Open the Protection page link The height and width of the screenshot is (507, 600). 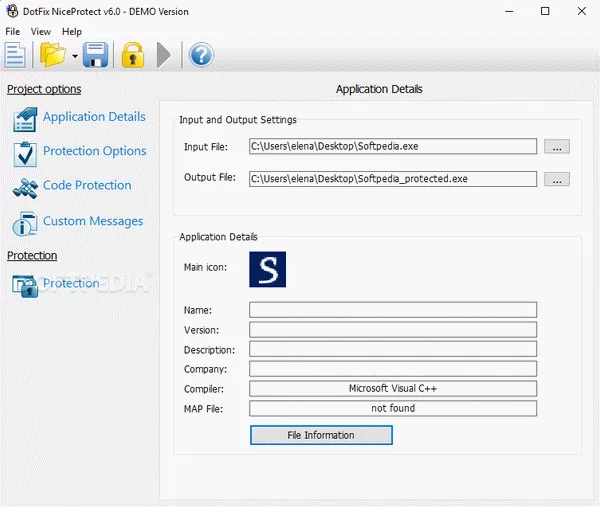[x=71, y=283]
